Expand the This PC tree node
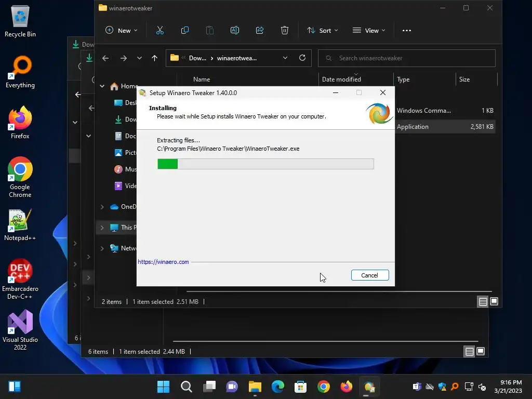 pyautogui.click(x=102, y=228)
